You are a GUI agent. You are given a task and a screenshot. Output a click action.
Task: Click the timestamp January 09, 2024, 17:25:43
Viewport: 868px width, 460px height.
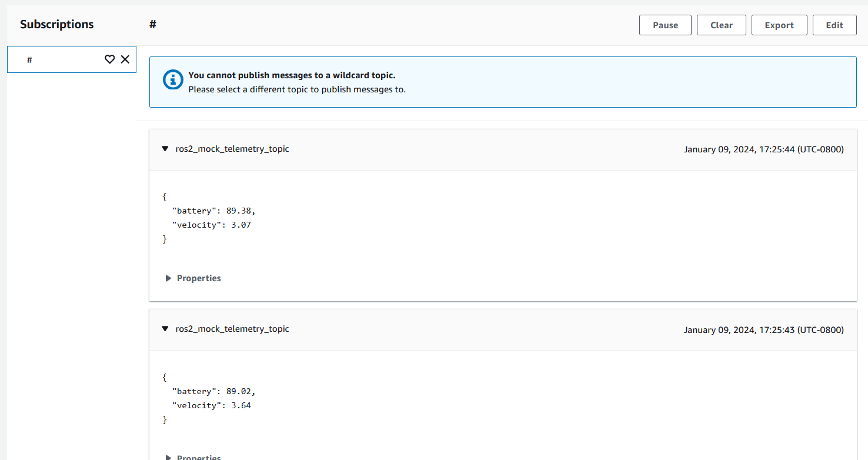coord(763,329)
